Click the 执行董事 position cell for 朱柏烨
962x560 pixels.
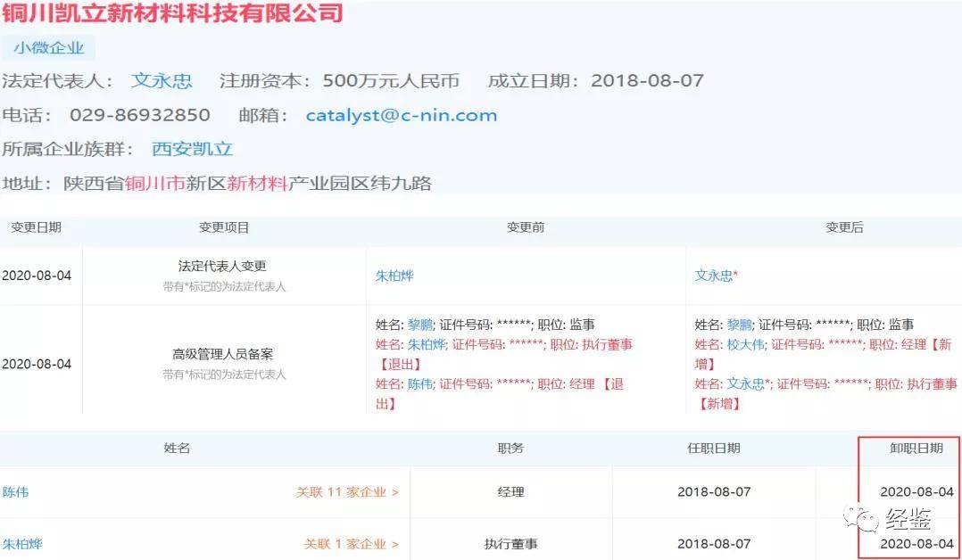tap(510, 544)
